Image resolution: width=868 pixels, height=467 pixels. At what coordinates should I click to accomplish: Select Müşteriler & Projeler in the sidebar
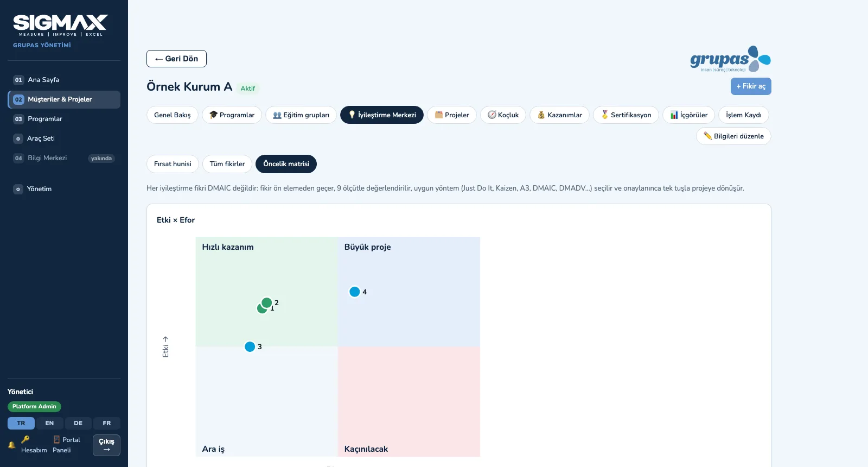(x=64, y=99)
